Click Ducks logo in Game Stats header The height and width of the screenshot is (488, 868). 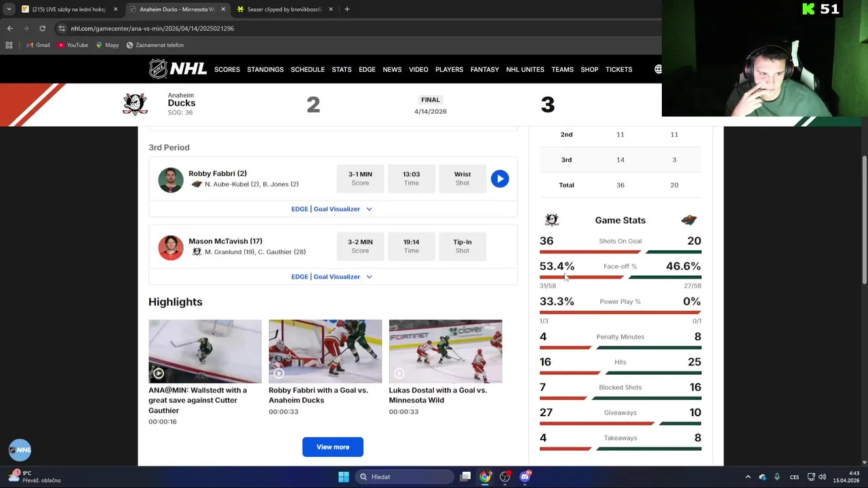coord(552,220)
